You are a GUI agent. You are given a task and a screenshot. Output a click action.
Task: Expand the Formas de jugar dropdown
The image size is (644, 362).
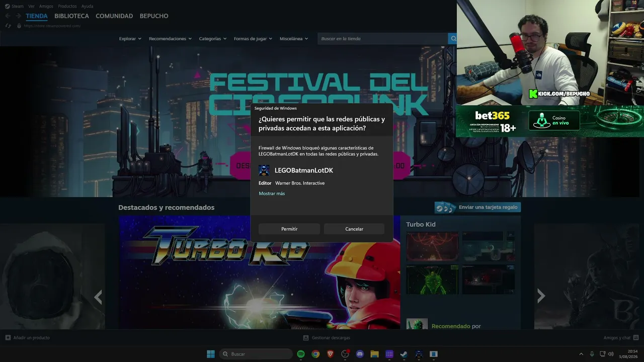coord(253,39)
